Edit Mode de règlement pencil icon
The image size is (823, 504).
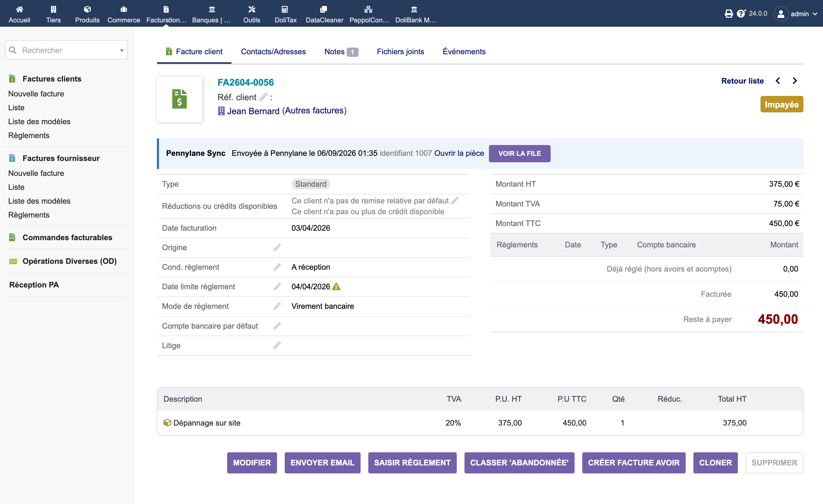pyautogui.click(x=277, y=306)
